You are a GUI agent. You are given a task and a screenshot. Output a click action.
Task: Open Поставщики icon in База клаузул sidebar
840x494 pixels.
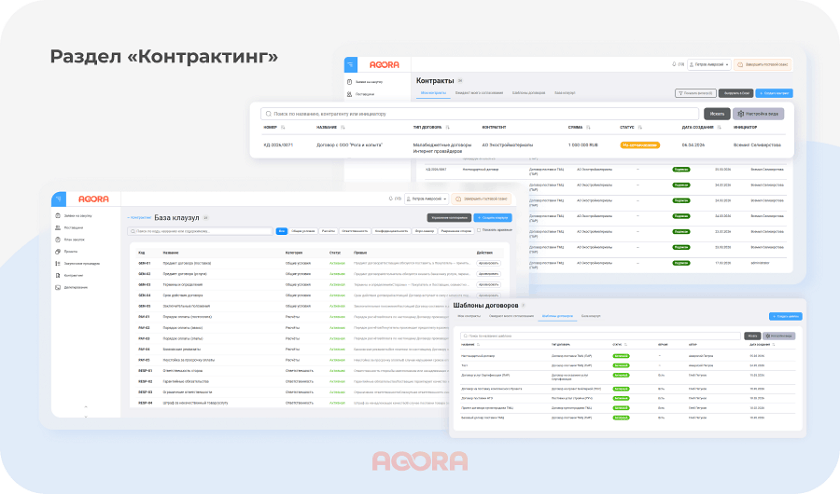click(x=58, y=228)
